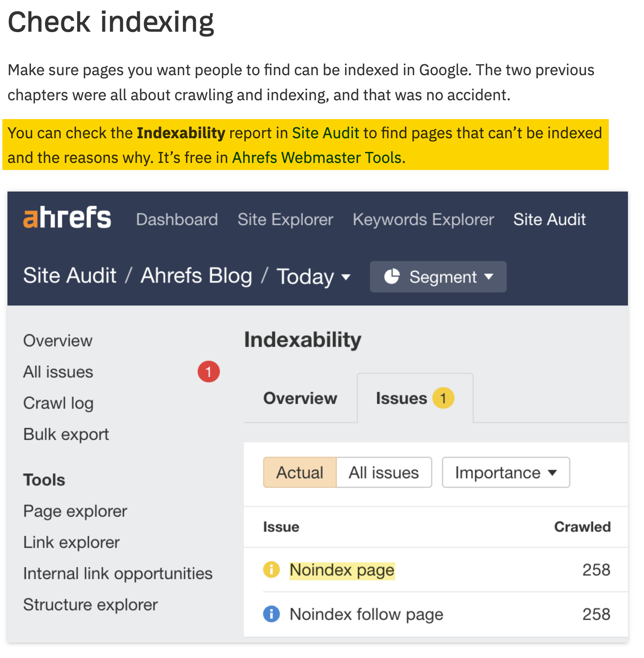The width and height of the screenshot is (644, 658).
Task: Open the Importance sort dropdown
Action: click(505, 472)
